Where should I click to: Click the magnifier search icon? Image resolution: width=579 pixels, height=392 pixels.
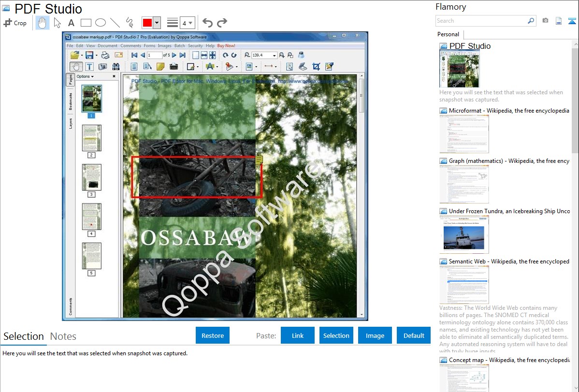(531, 21)
